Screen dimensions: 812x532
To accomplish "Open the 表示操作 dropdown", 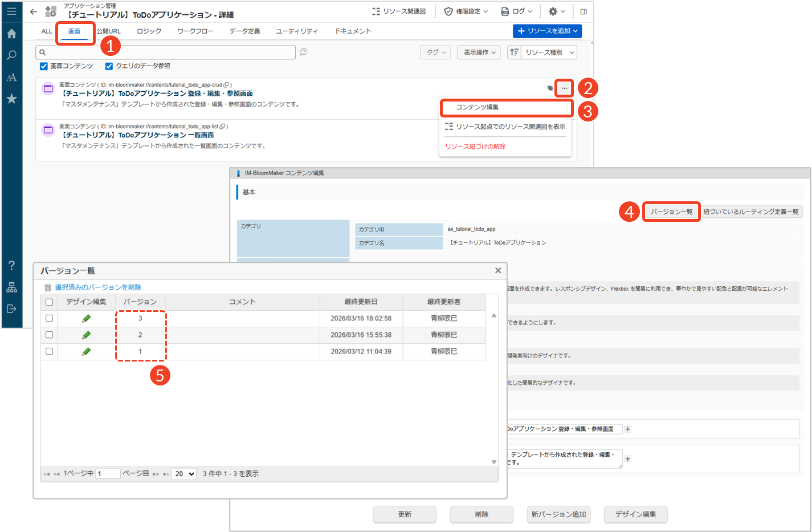I will (x=479, y=52).
